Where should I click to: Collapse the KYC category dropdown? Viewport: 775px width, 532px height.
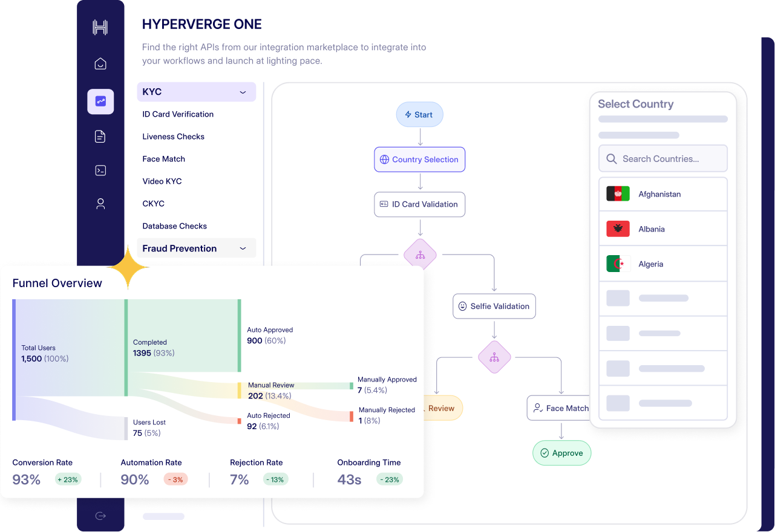pos(243,92)
